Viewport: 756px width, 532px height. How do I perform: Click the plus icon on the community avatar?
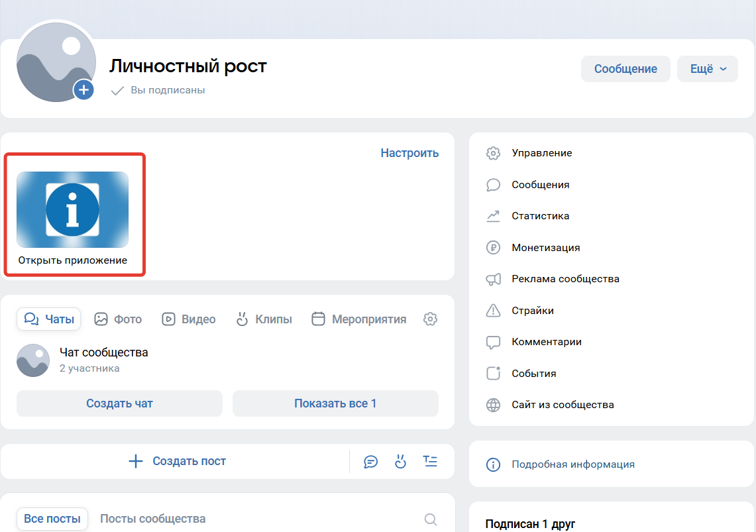[84, 89]
